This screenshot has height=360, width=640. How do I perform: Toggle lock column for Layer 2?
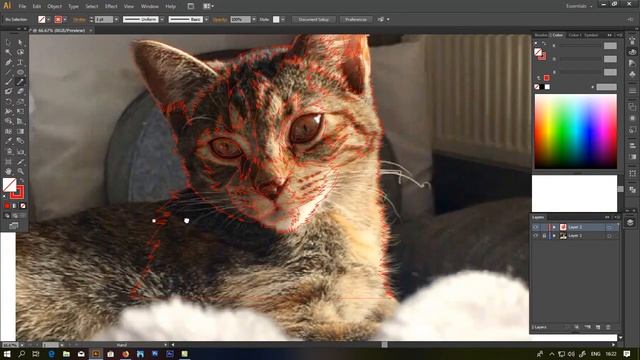(x=544, y=227)
